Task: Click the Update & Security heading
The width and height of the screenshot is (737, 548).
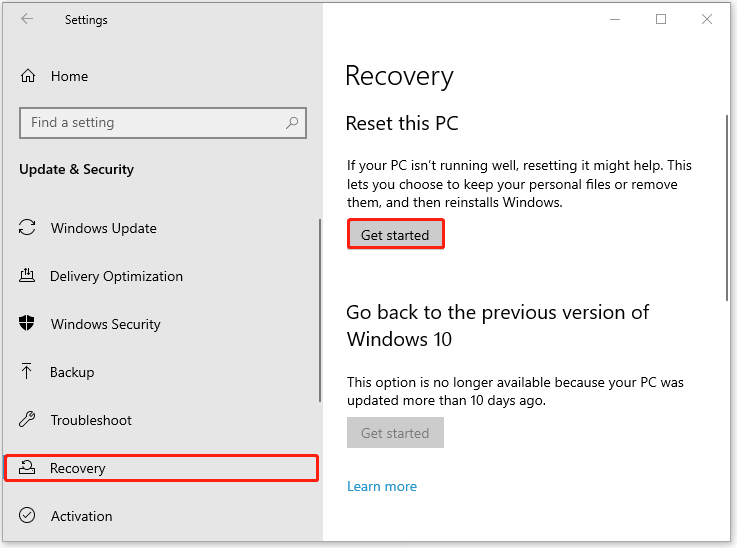Action: (x=77, y=169)
